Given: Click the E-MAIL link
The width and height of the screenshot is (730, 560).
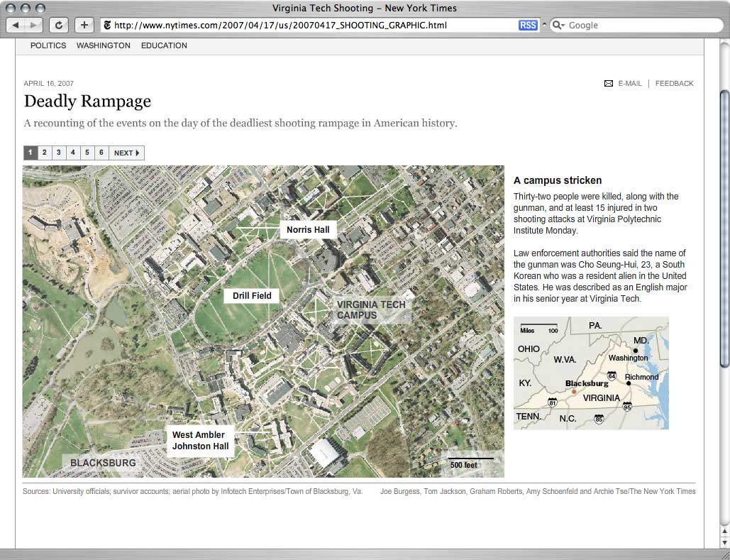Looking at the screenshot, I should [630, 83].
